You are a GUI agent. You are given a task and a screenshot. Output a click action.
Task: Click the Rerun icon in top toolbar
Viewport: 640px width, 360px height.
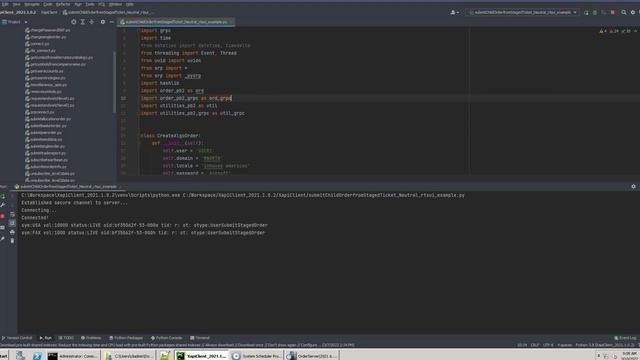[586, 13]
